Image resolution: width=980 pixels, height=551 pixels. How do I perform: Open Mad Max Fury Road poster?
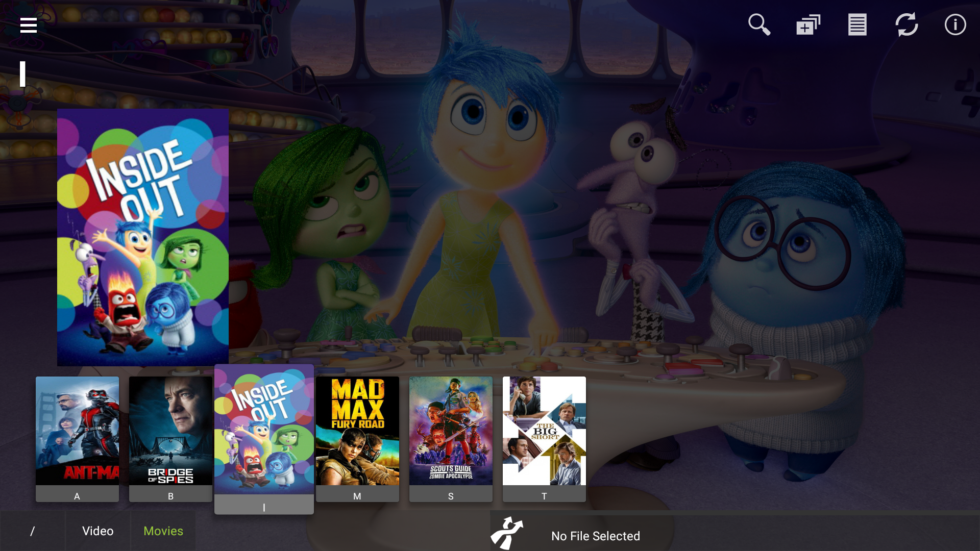point(357,431)
